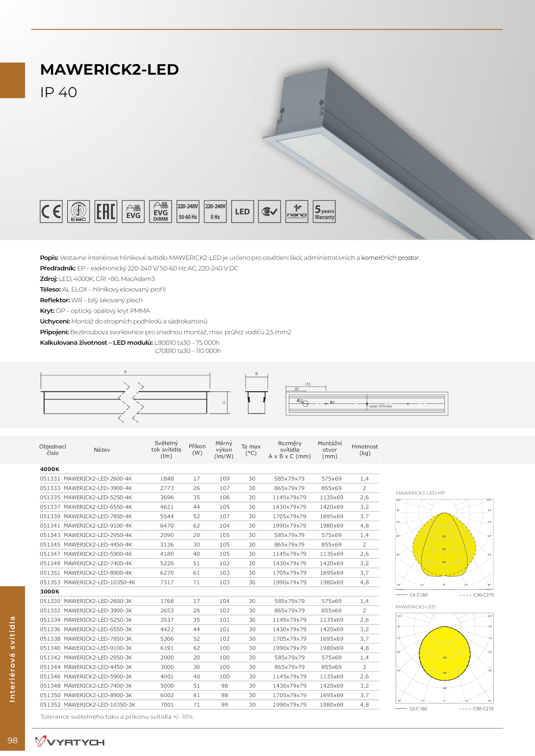Image resolution: width=535 pixels, height=756 pixels.
Task: Click the side-view dimension drawing A
Action: click(135, 397)
